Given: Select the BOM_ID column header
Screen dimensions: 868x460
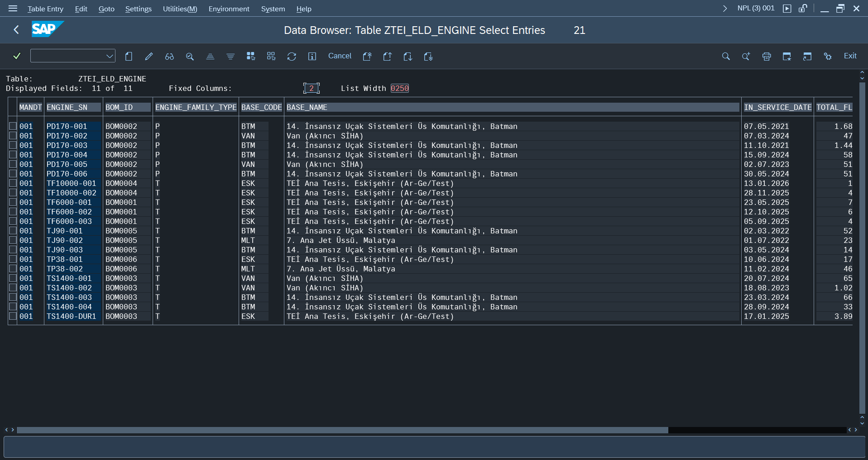Looking at the screenshot, I should click(128, 107).
